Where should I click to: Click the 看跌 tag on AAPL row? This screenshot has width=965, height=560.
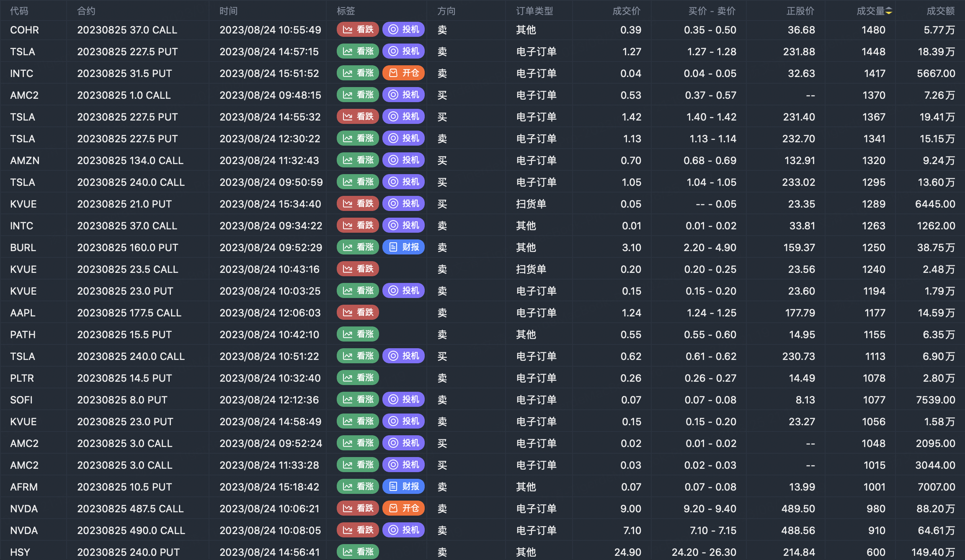pos(358,313)
